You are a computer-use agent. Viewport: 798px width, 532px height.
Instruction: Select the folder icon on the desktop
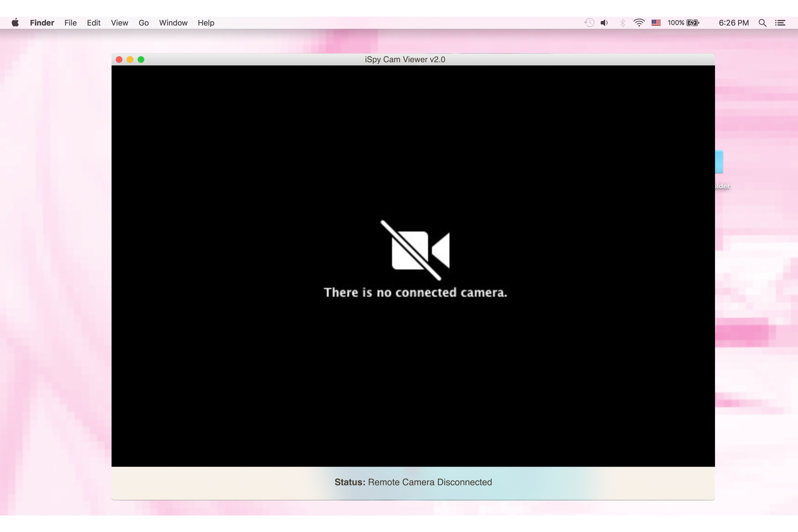pos(719,162)
